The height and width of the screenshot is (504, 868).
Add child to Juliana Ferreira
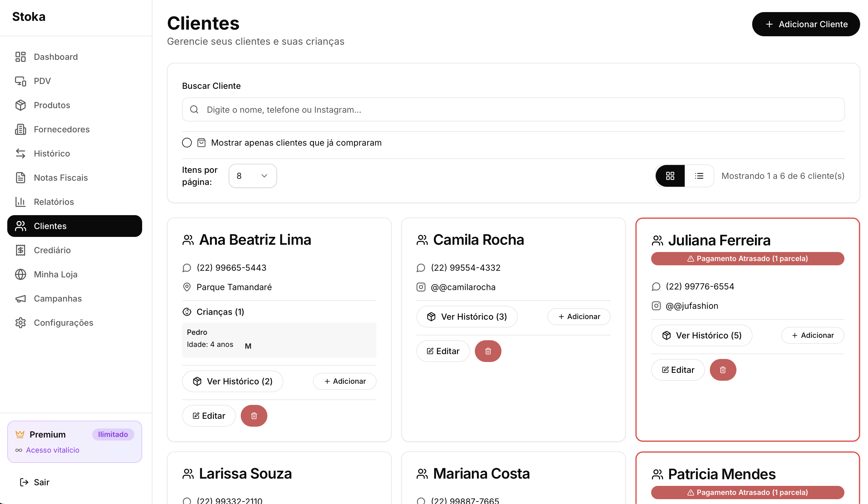click(x=813, y=335)
